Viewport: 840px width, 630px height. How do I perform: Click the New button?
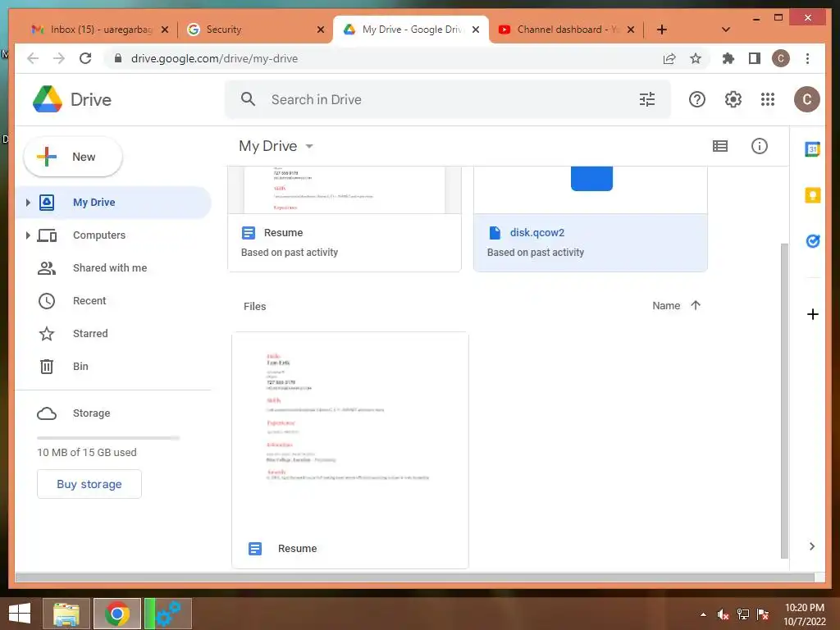coord(73,157)
